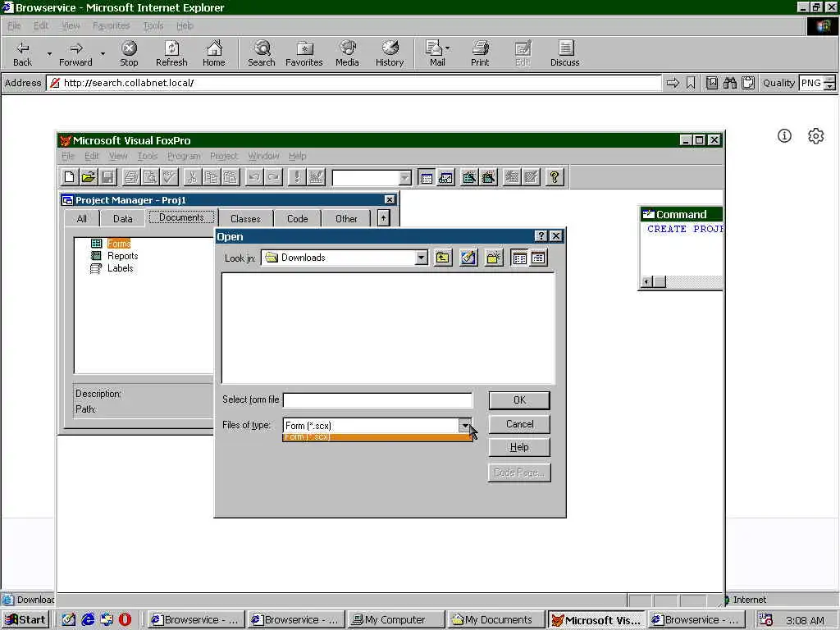Open the FoxPro Tools menu
840x630 pixels.
(x=148, y=156)
